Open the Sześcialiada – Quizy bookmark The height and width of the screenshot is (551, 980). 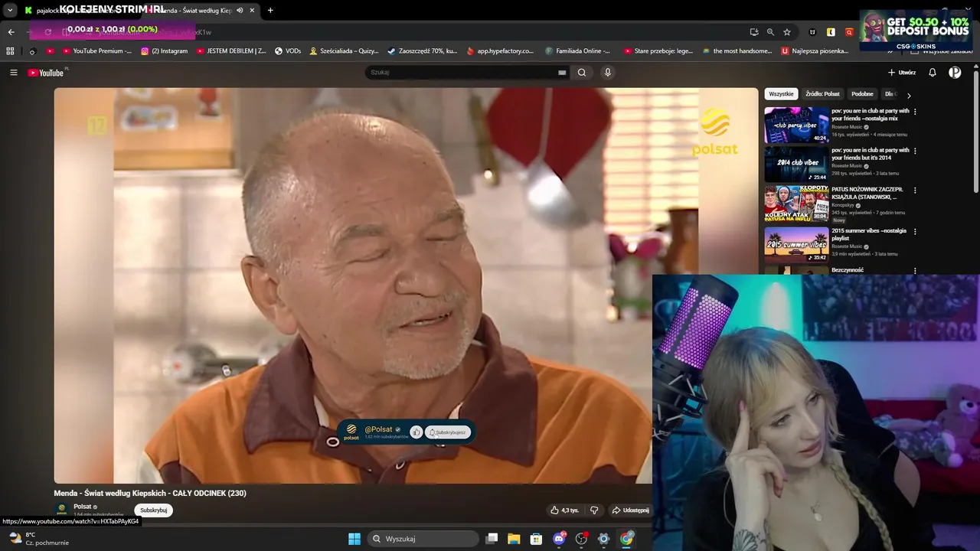point(344,51)
